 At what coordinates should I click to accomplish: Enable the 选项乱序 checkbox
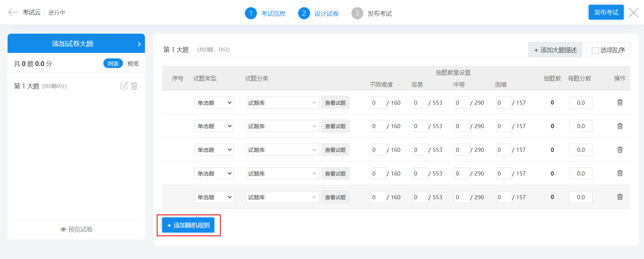tap(595, 50)
